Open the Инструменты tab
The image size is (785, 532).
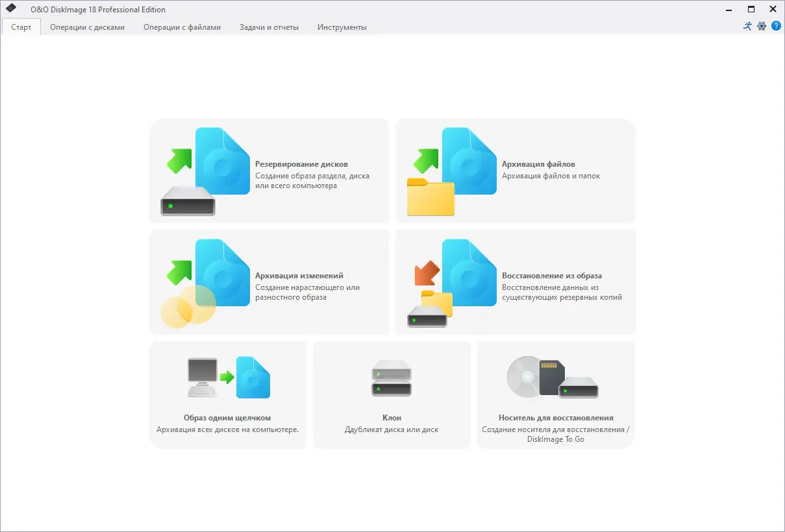(342, 27)
